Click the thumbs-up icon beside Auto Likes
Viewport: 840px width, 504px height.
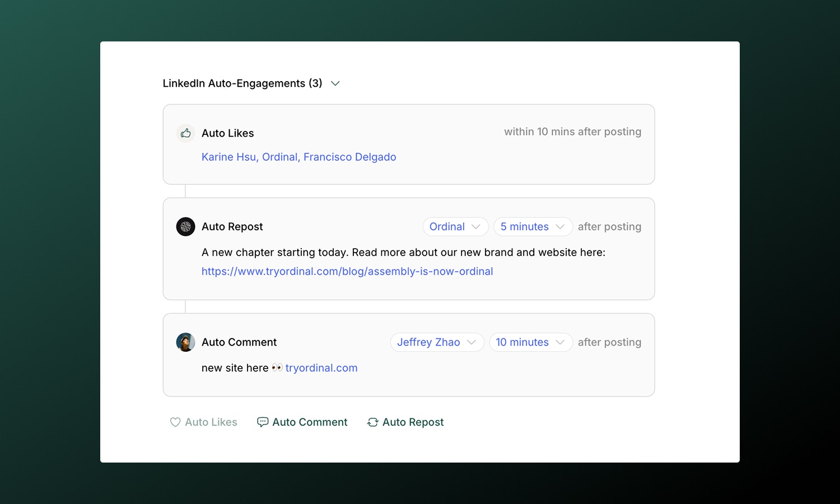(186, 133)
